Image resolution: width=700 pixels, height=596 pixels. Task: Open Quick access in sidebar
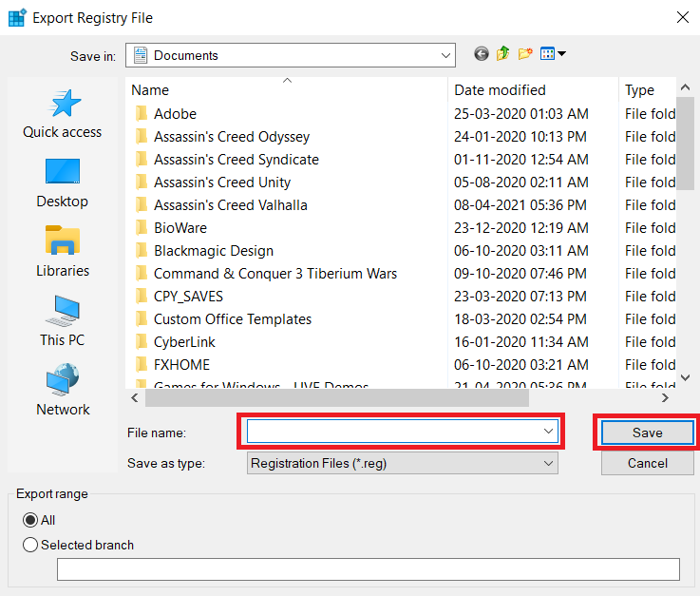tap(63, 115)
